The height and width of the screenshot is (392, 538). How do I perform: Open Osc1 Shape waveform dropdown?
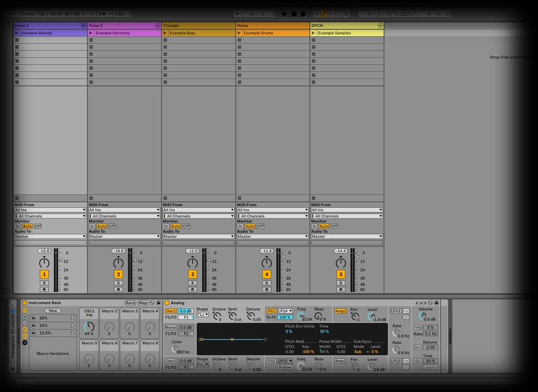[x=202, y=314]
